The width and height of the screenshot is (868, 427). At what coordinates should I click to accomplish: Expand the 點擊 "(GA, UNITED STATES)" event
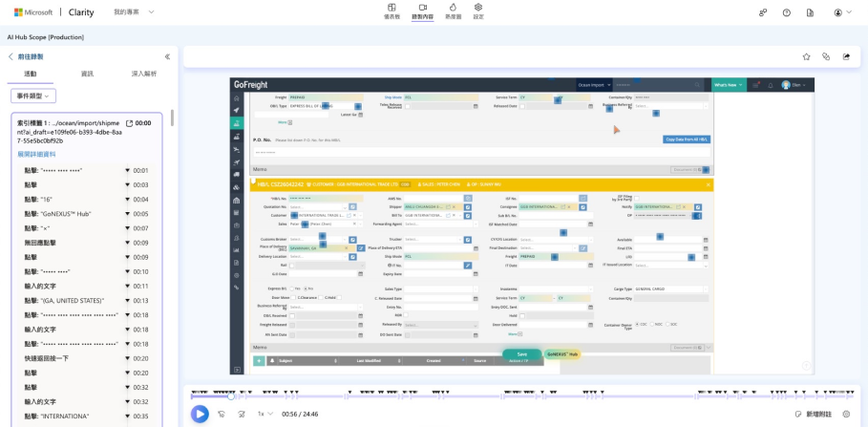click(128, 301)
